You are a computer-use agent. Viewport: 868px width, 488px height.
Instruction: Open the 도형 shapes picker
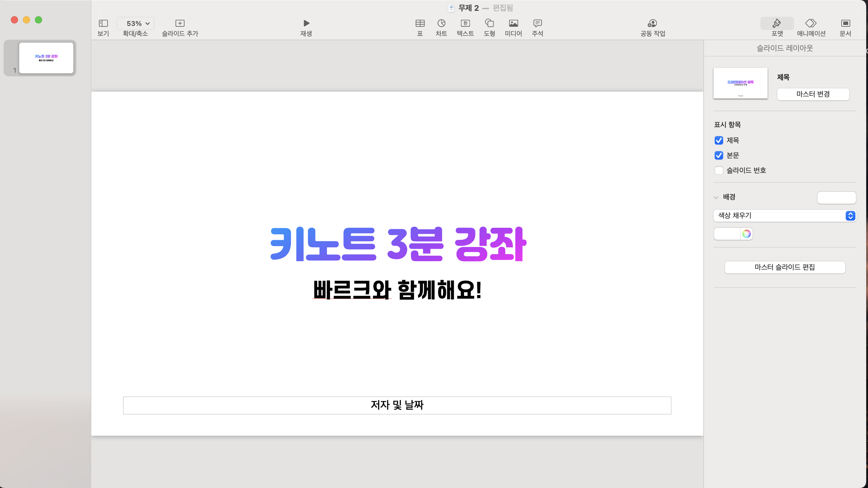pos(489,23)
